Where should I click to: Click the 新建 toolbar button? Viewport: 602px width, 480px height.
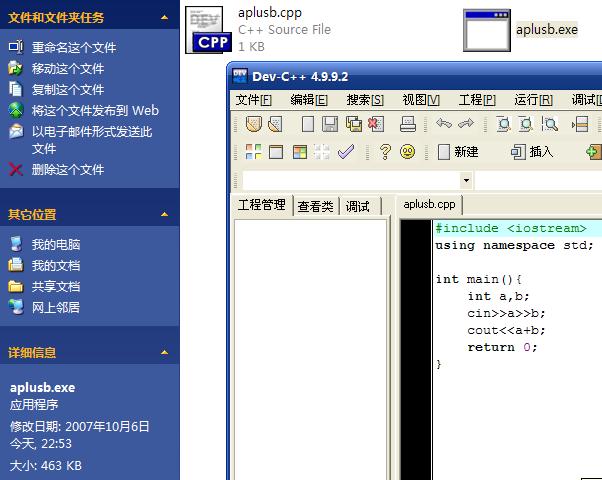(x=458, y=152)
